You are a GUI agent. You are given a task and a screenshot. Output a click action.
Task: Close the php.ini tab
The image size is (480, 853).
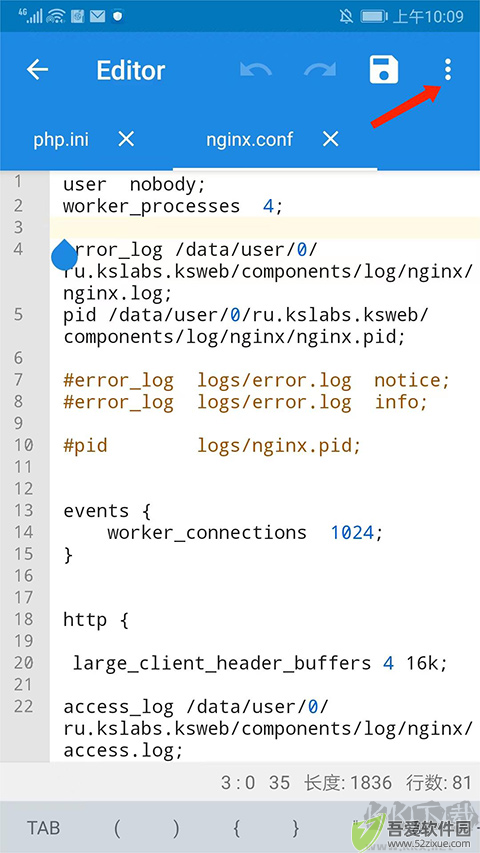(x=126, y=140)
